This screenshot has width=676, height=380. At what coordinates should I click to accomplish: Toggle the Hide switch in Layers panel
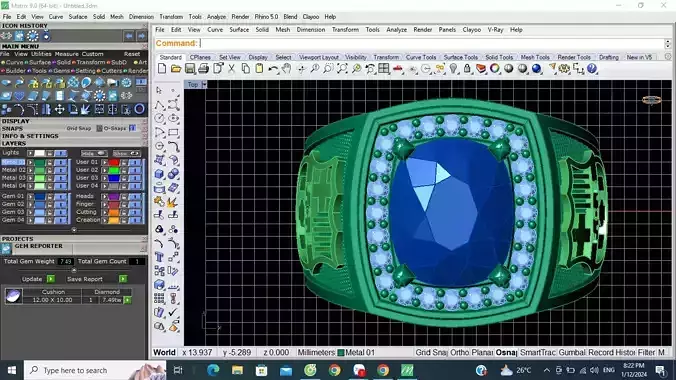[x=94, y=153]
